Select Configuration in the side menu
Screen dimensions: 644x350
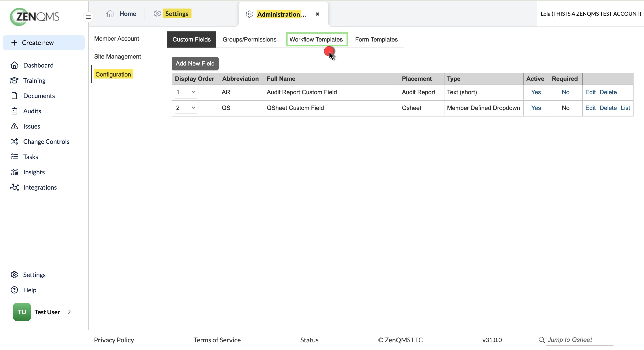(113, 74)
